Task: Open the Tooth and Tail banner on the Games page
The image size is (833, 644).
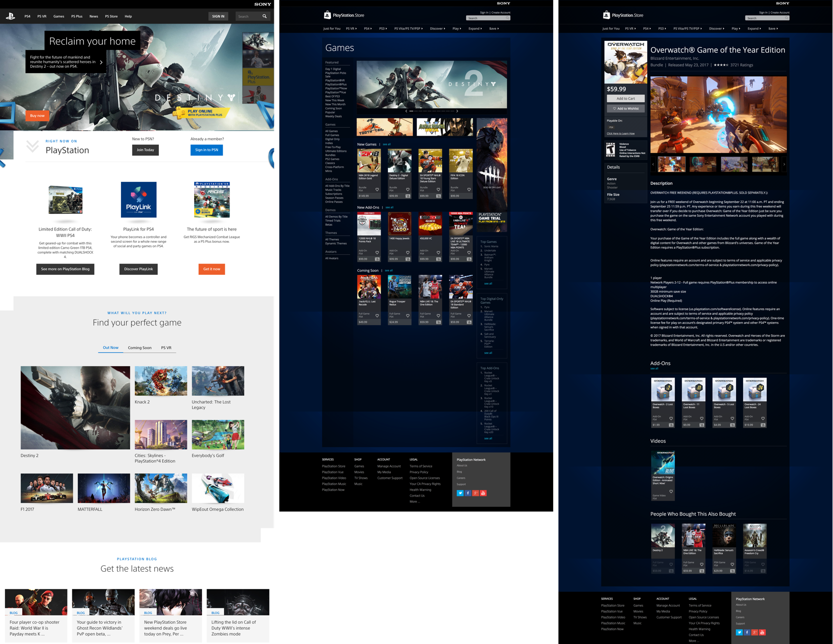Action: (385, 127)
